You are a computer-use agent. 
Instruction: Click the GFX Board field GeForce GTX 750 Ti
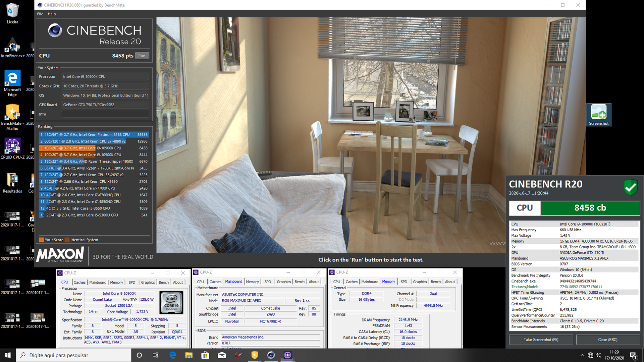point(105,105)
